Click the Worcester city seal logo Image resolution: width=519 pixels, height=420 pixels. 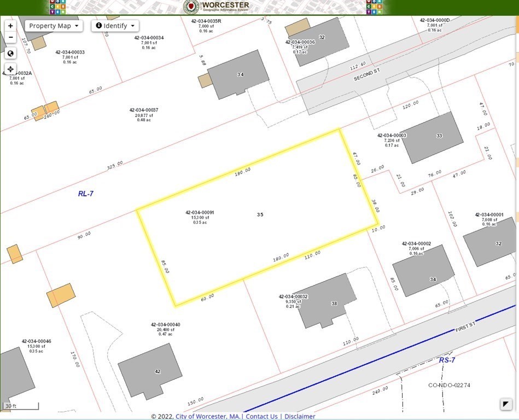(x=191, y=7)
